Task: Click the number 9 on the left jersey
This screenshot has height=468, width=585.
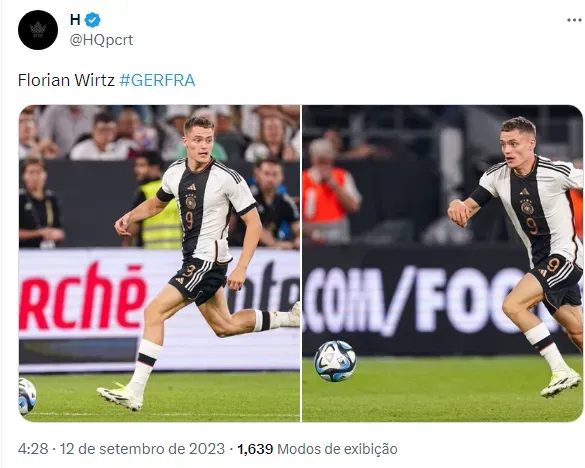Action: [x=189, y=220]
